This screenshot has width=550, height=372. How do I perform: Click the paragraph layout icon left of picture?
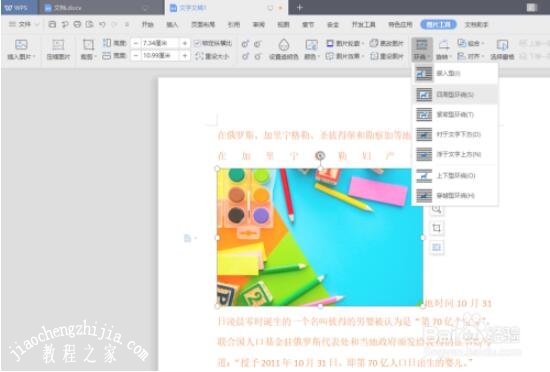pos(190,238)
